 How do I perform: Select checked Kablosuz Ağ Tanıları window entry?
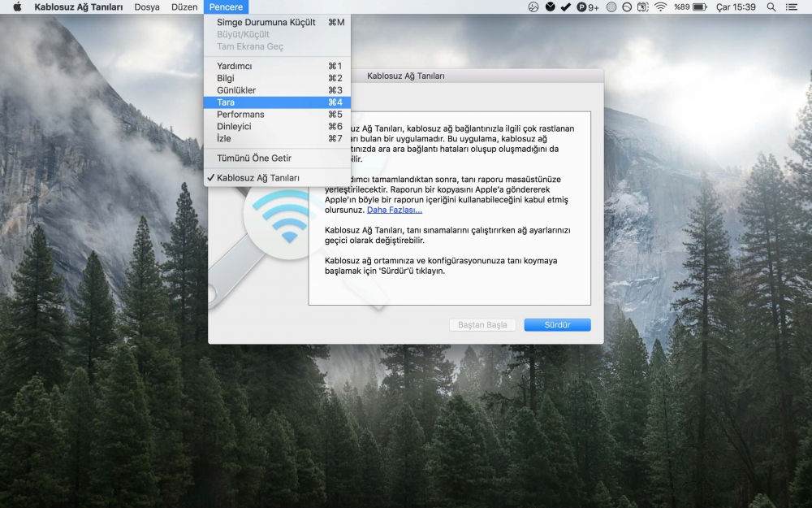click(277, 178)
